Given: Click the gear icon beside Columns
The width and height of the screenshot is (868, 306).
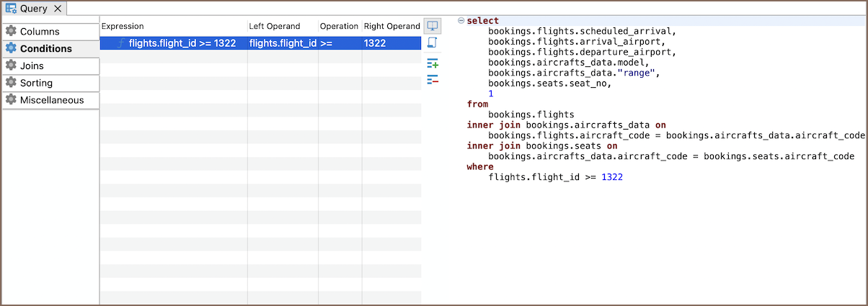Looking at the screenshot, I should pyautogui.click(x=11, y=32).
